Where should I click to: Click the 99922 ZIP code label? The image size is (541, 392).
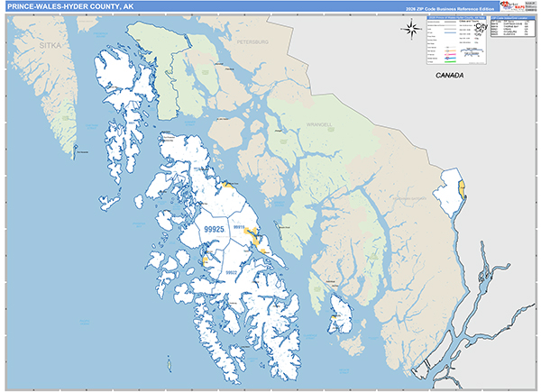(x=231, y=272)
